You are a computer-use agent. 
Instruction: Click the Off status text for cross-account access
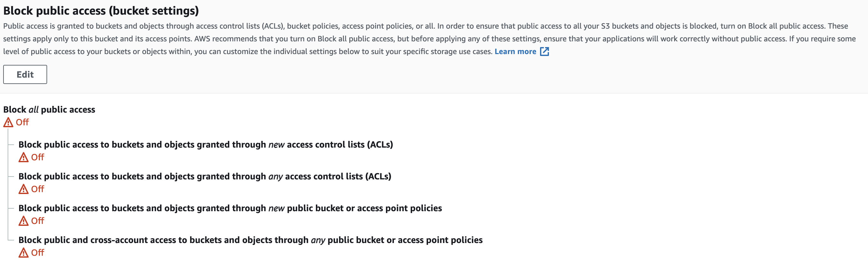pos(37,253)
